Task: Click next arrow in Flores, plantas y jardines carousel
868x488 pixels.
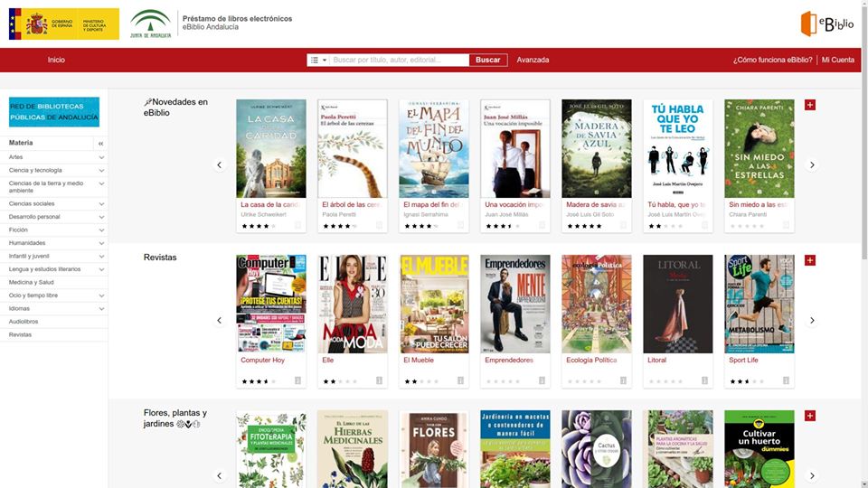Action: click(x=812, y=476)
